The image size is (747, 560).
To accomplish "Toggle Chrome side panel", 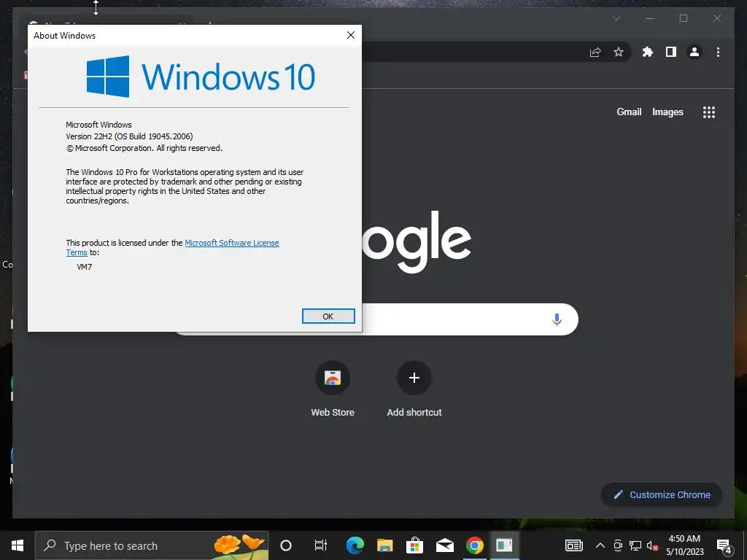I will click(x=671, y=52).
